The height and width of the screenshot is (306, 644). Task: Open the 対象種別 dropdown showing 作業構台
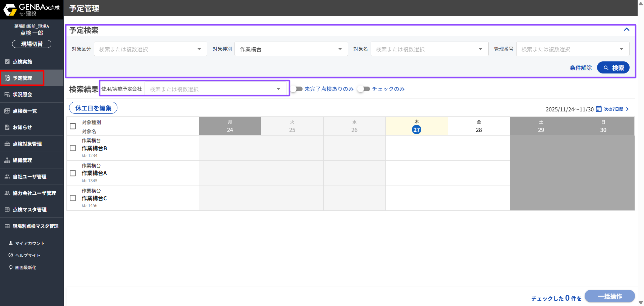coord(291,49)
